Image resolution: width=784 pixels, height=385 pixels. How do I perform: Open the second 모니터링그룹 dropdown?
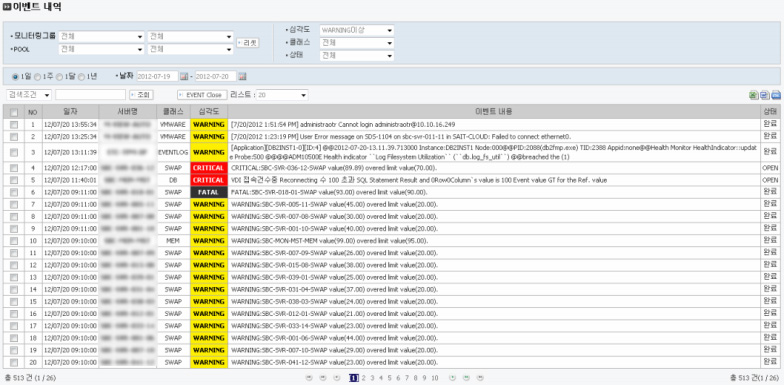(190, 36)
